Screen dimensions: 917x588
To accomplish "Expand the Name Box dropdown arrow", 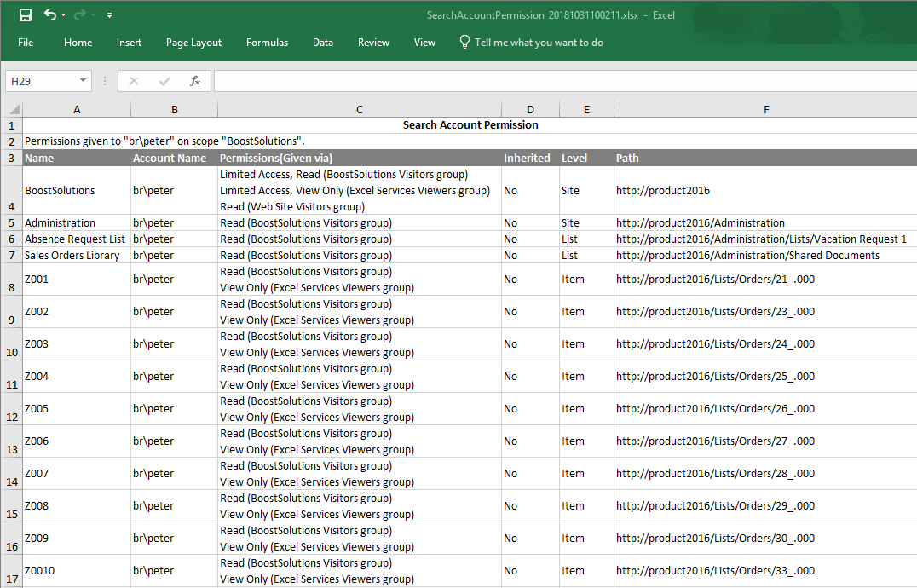I will coord(83,81).
